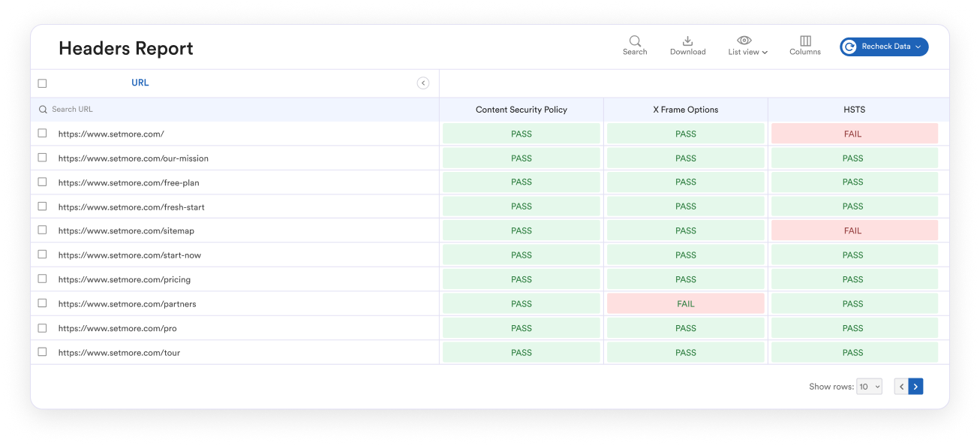Click the Recheck Data button
The width and height of the screenshot is (980, 446).
tap(884, 47)
